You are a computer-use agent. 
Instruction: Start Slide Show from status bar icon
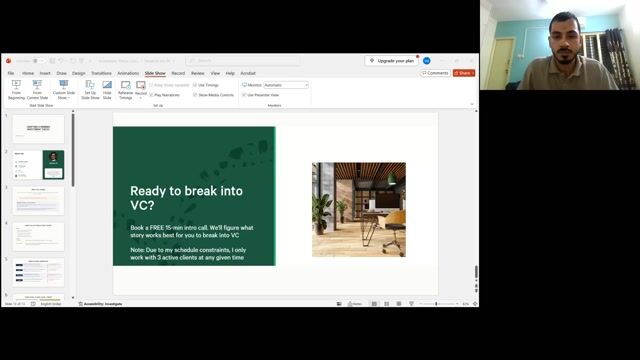click(x=411, y=304)
